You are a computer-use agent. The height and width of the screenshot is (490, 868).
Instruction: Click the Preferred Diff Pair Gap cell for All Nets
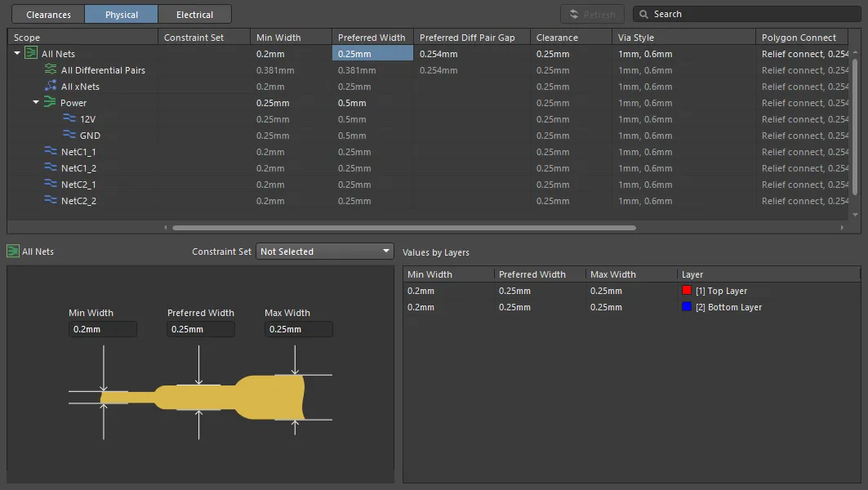(472, 54)
